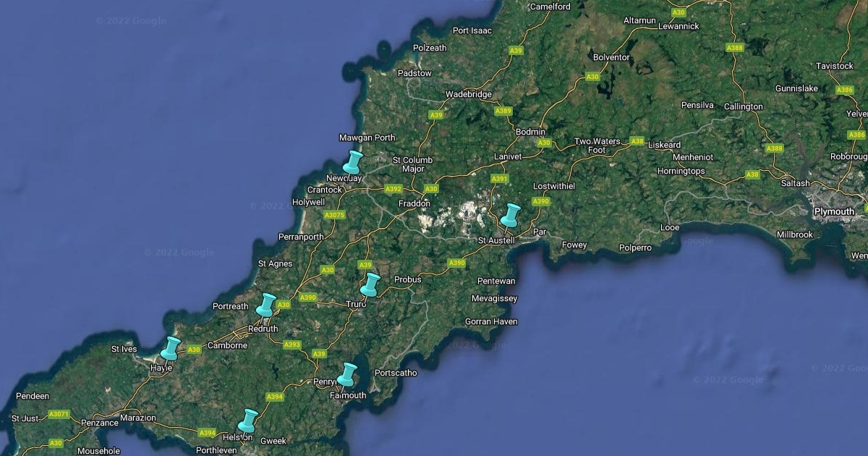Select the Wadebridge town label
The height and width of the screenshot is (456, 868).
coord(468,94)
